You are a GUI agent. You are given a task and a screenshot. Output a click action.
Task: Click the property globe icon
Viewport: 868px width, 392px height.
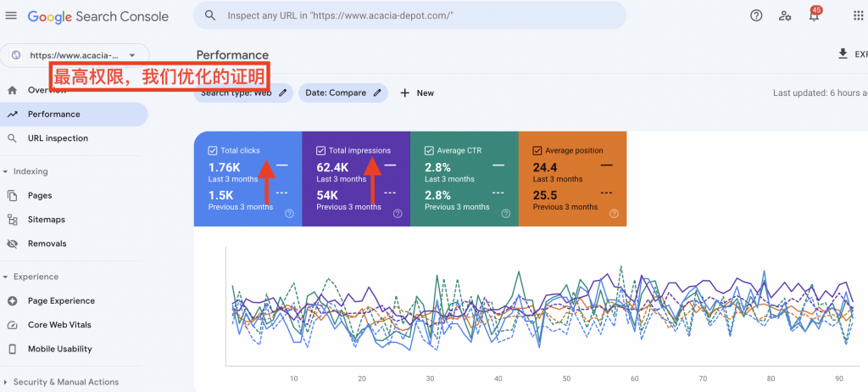pos(16,55)
